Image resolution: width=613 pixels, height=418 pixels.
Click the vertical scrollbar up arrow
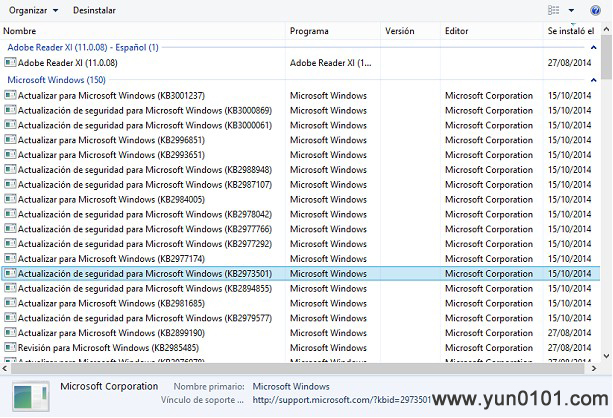click(x=606, y=29)
